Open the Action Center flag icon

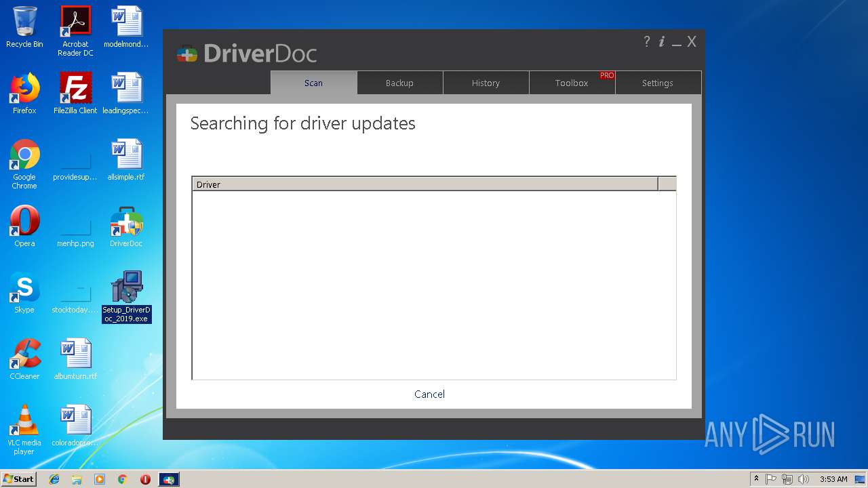coord(771,479)
